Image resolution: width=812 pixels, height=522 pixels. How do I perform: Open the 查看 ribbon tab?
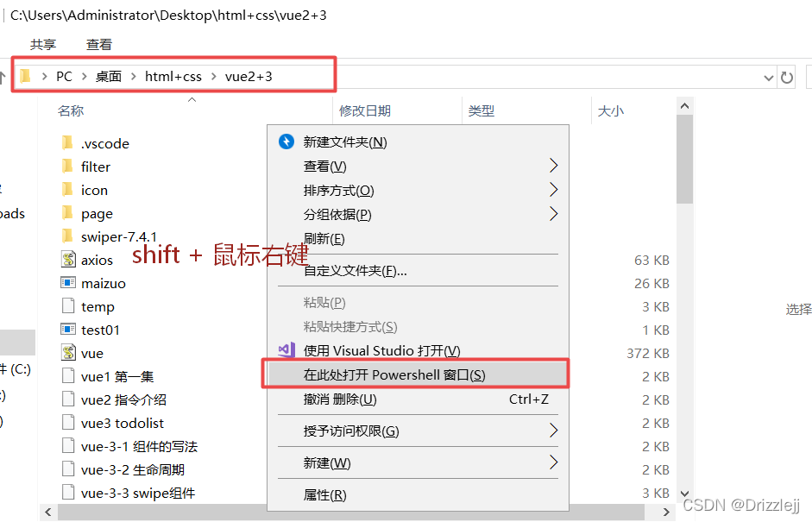coord(99,45)
